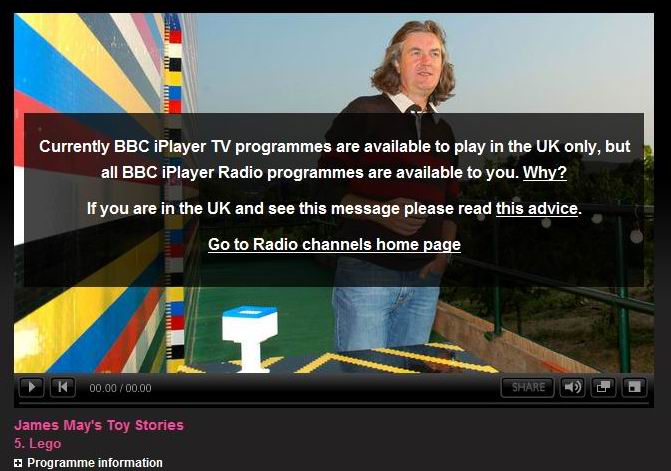This screenshot has height=471, width=671.
Task: Open the 'this advice' link
Action: coord(537,208)
